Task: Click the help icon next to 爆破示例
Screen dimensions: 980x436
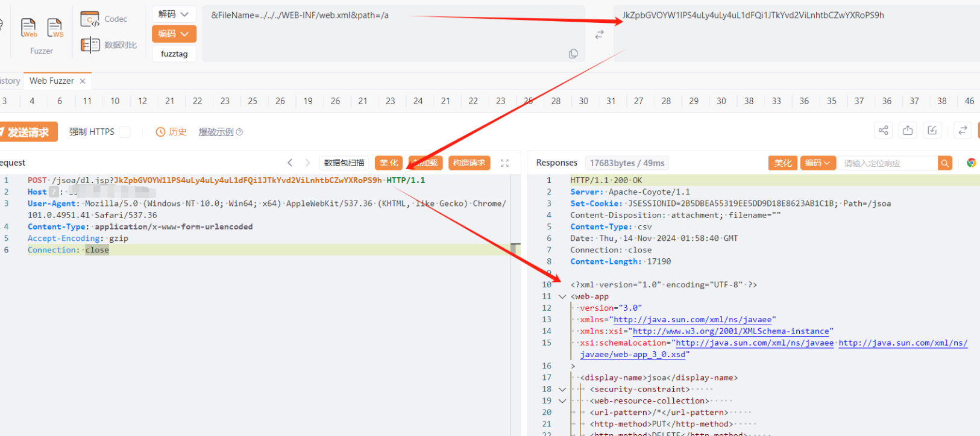Action: click(x=239, y=132)
